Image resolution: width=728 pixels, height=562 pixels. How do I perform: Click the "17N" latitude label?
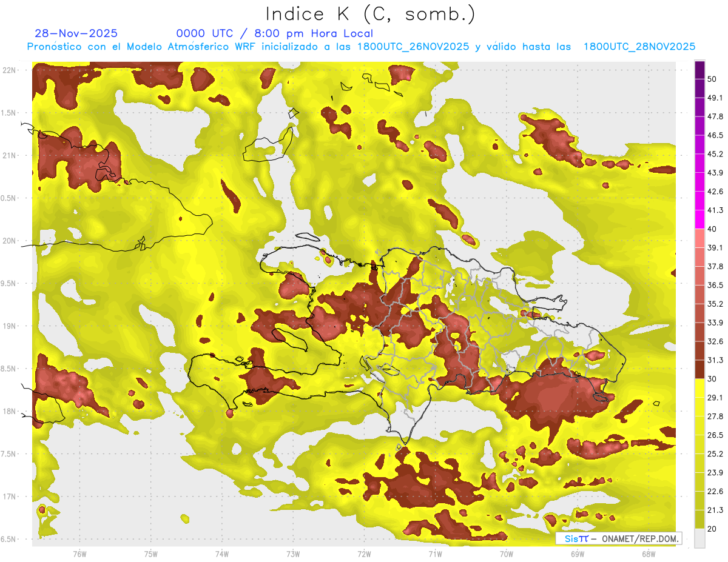point(9,497)
